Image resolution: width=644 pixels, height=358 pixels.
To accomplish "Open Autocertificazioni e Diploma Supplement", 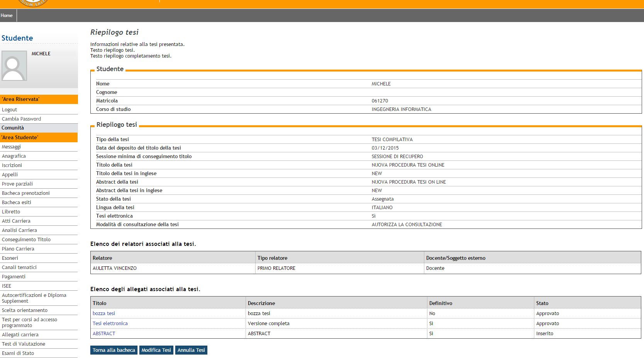I will (34, 298).
